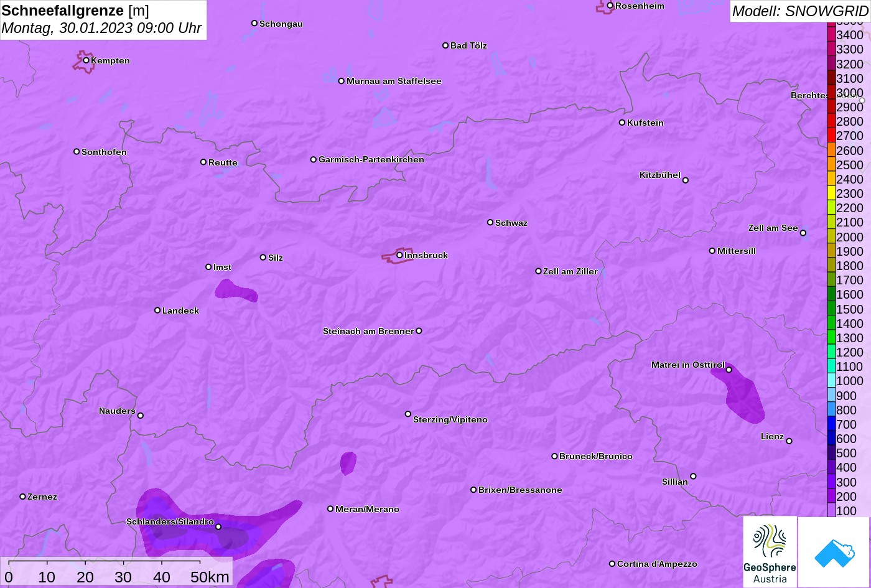This screenshot has width=871, height=588.
Task: Select the Schongau location dot
Action: coord(254,23)
